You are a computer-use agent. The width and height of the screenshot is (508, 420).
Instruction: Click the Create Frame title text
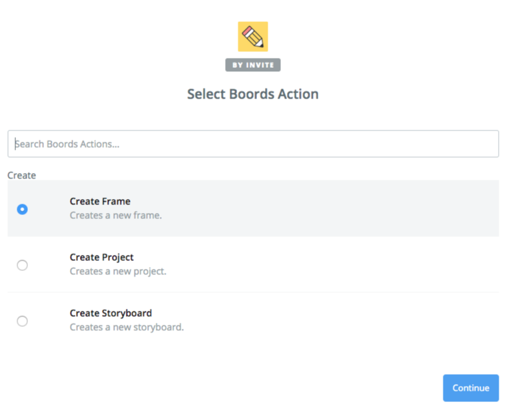[100, 202]
